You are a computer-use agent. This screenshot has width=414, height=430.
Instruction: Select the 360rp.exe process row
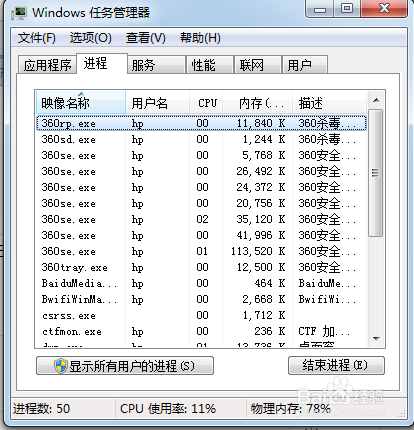(x=201, y=123)
